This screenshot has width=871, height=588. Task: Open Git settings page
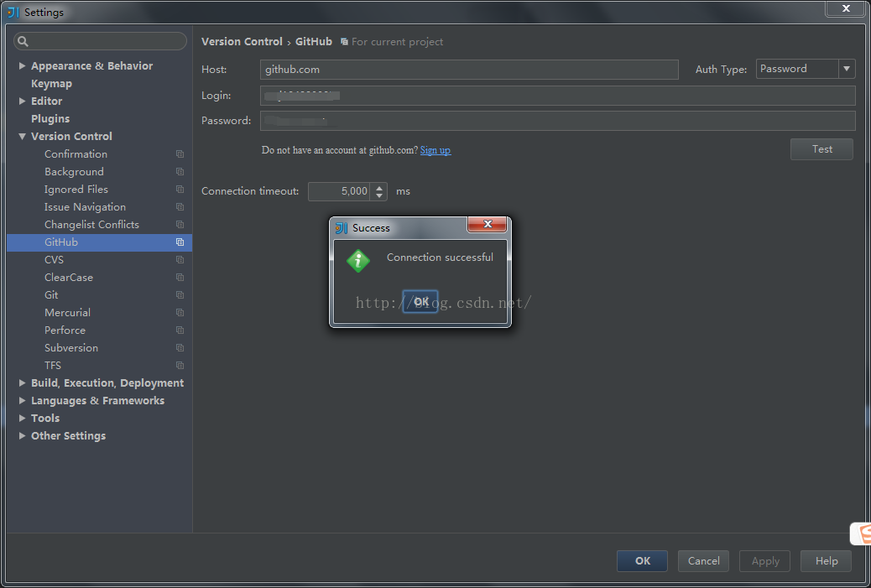(51, 294)
